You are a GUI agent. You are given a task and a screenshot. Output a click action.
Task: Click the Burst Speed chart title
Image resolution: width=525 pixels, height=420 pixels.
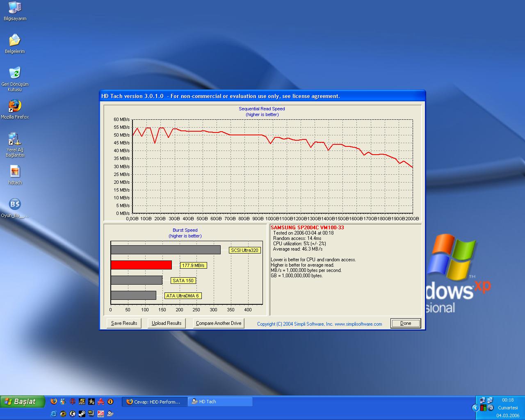tap(185, 230)
